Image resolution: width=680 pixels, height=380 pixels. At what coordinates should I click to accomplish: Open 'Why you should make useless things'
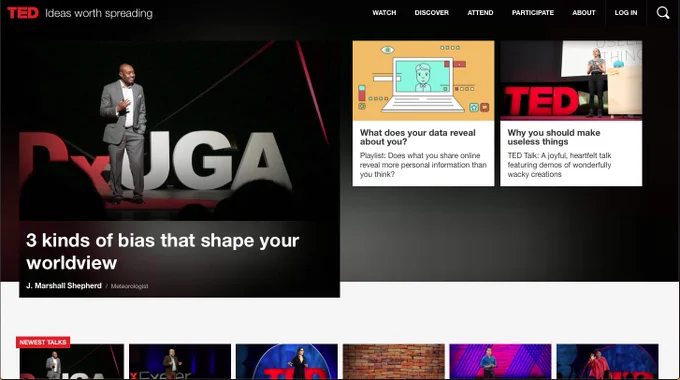point(554,137)
